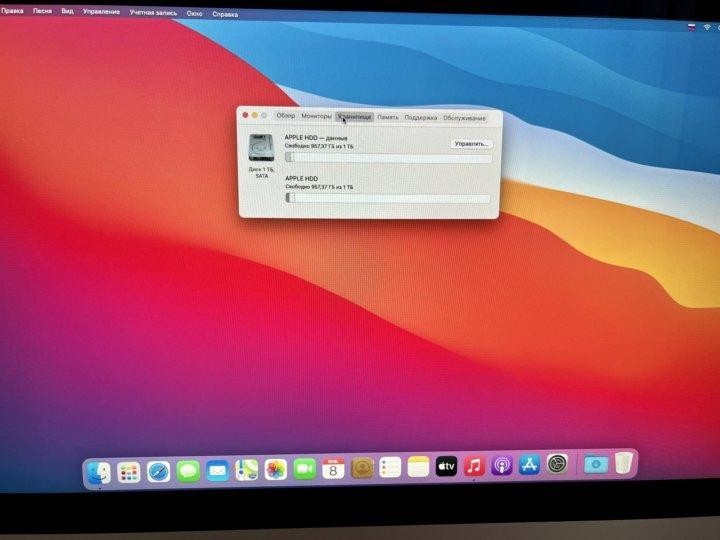Launch Reminders from the Dock
This screenshot has height=540, width=720.
pyautogui.click(x=390, y=467)
